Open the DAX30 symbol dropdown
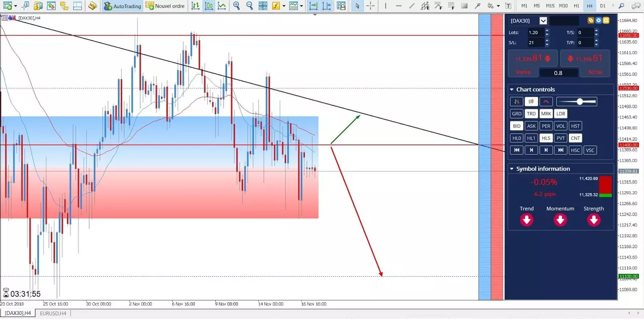 [x=543, y=21]
